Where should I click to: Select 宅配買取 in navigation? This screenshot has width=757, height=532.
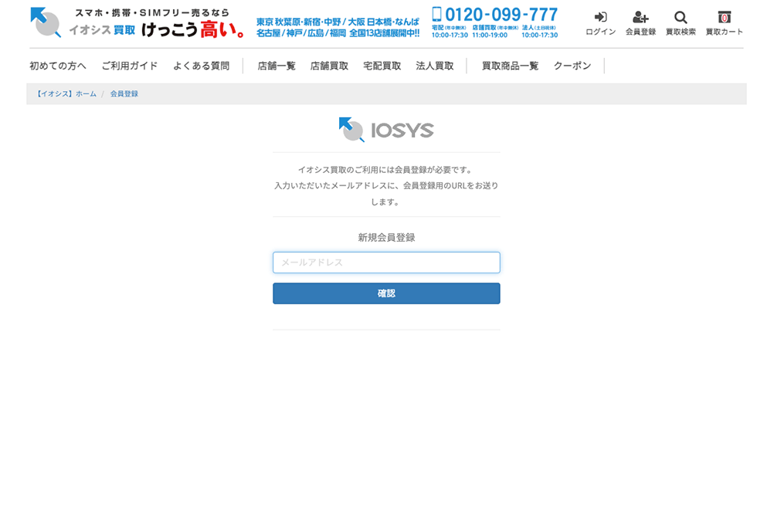382,66
